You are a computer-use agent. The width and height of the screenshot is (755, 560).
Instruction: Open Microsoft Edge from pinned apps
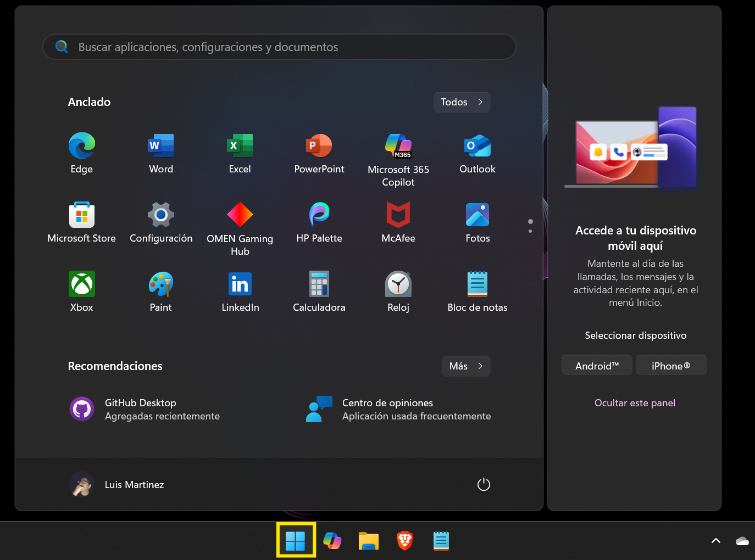[81, 152]
